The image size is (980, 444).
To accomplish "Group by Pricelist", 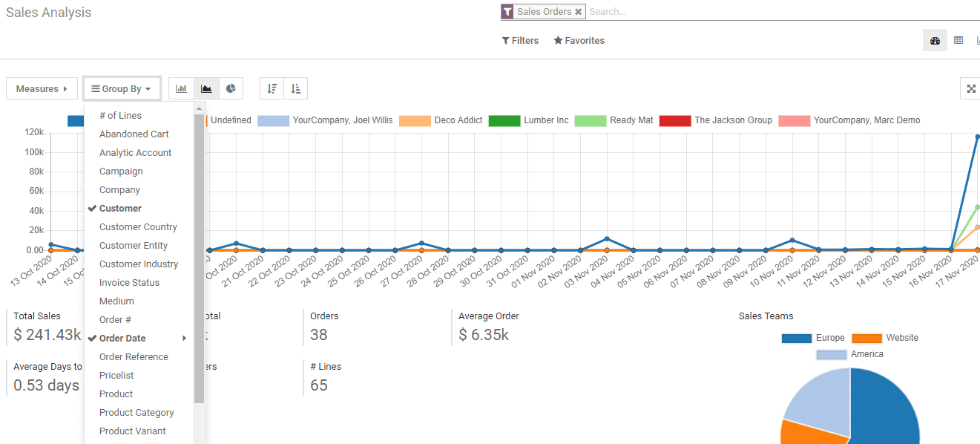I will (116, 376).
